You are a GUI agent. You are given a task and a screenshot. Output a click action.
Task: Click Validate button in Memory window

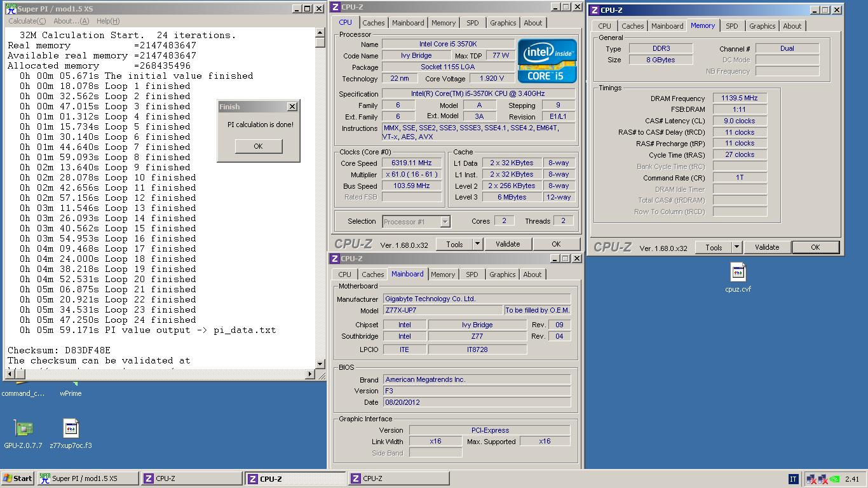(x=767, y=248)
